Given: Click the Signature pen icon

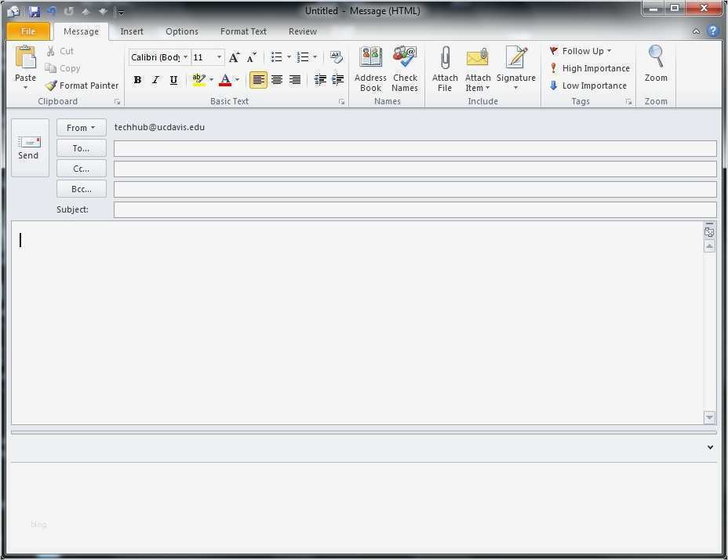Looking at the screenshot, I should pos(516,57).
